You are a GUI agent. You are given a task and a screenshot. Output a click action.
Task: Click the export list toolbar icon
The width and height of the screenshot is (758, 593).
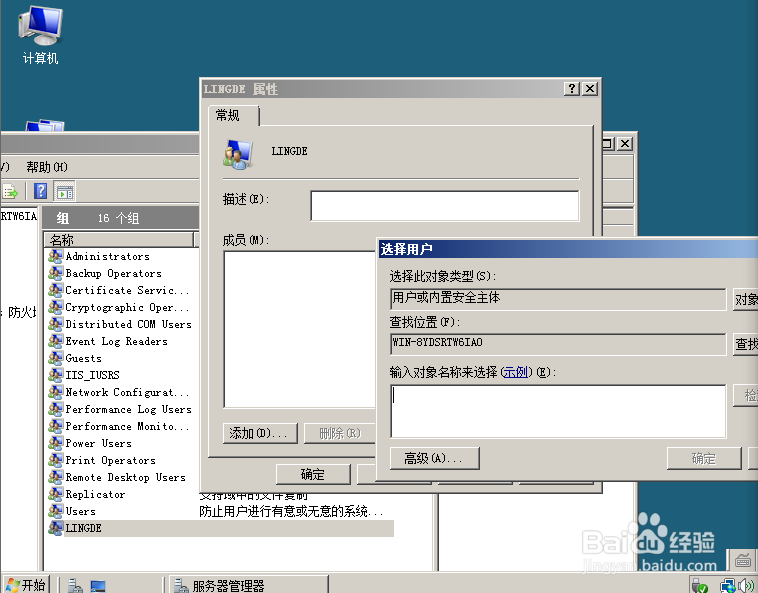click(x=10, y=191)
